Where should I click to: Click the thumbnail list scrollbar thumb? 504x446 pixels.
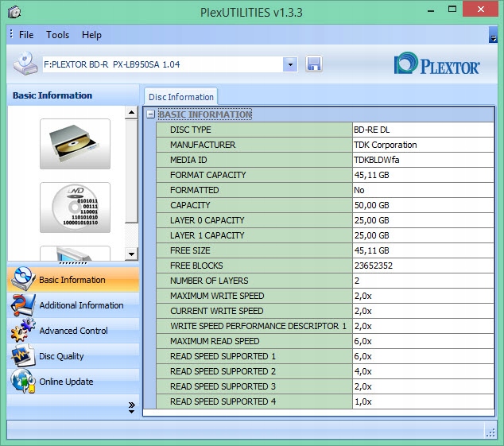[x=131, y=171]
